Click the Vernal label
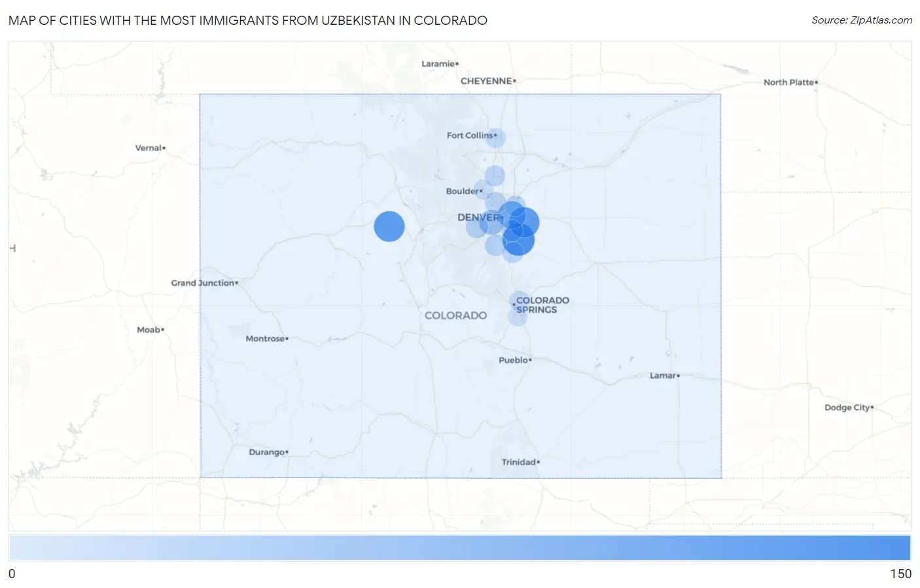Image resolution: width=920 pixels, height=588 pixels. coord(149,148)
